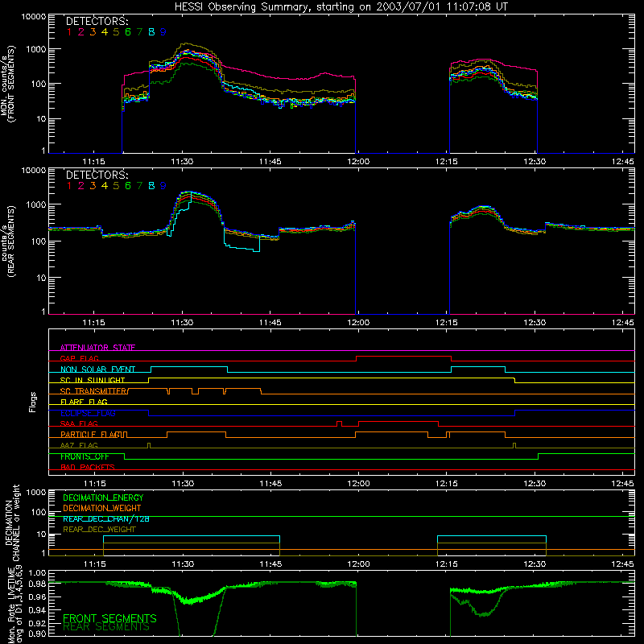Click detector number 1 in front segments legend

tap(69, 32)
